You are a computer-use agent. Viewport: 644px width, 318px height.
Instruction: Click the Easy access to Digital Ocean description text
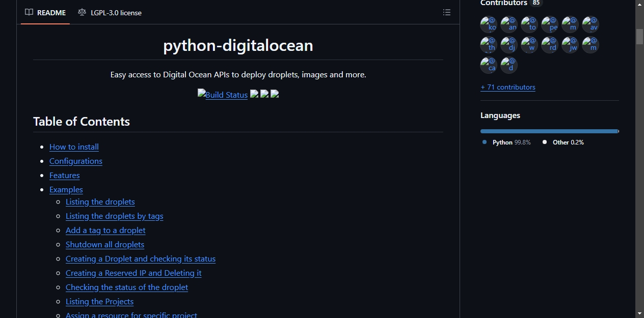tap(238, 74)
